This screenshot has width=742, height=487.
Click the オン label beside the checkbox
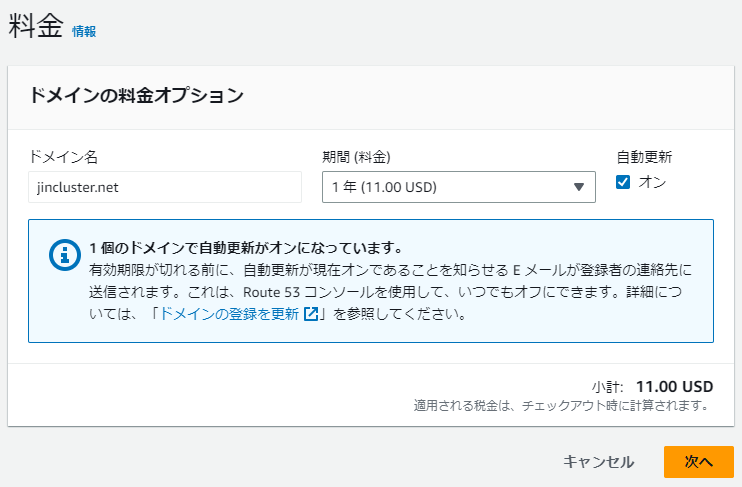tap(652, 182)
